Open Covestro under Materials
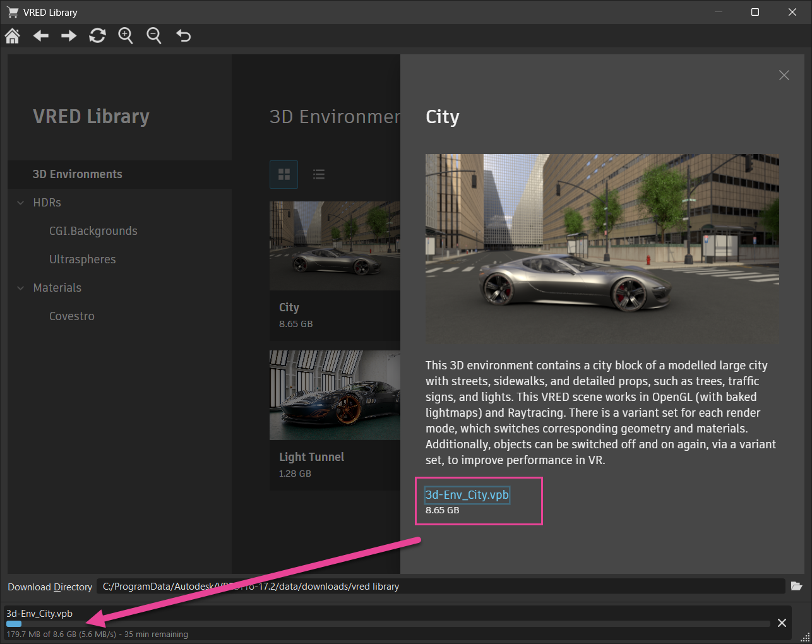The width and height of the screenshot is (812, 644). [x=72, y=316]
